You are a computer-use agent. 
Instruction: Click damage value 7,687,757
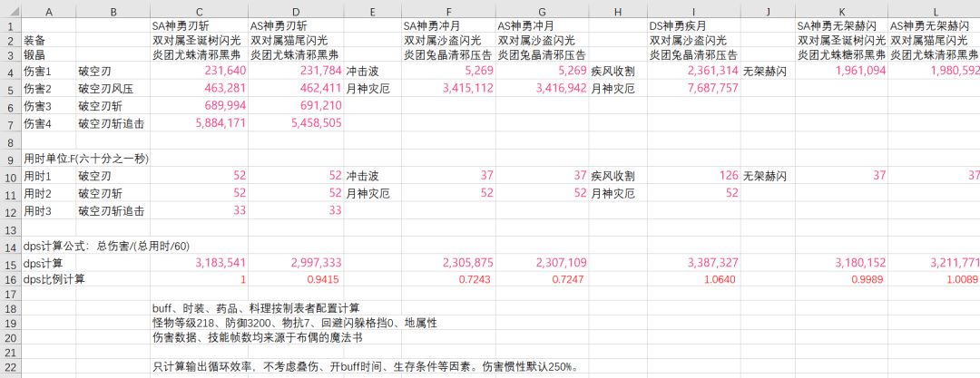coord(713,89)
